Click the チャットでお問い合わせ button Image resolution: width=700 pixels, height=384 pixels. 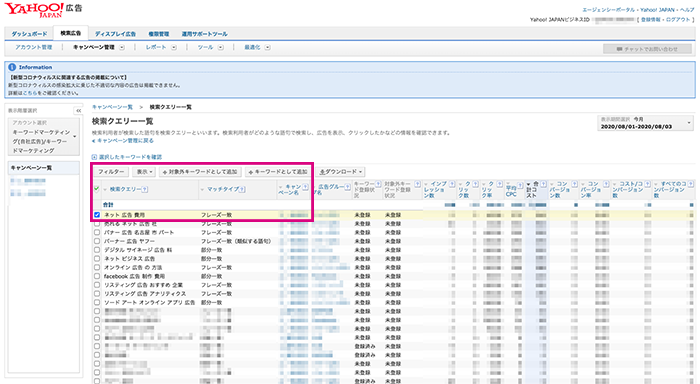coord(647,49)
